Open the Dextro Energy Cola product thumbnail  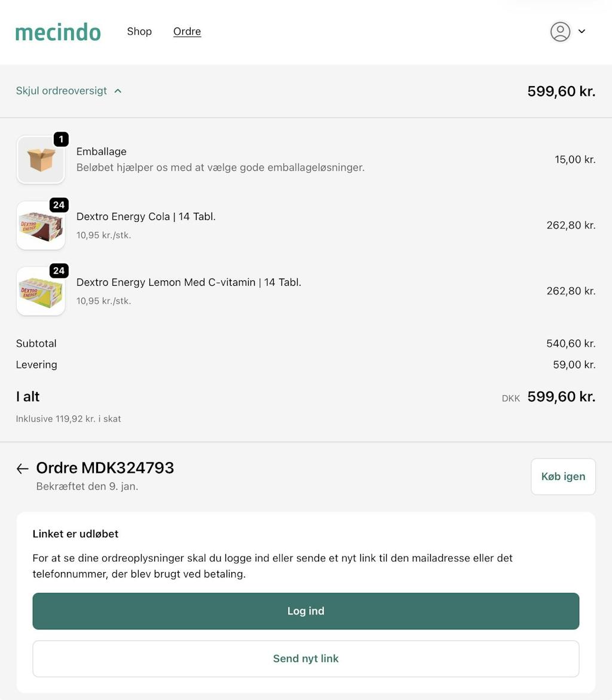(41, 227)
